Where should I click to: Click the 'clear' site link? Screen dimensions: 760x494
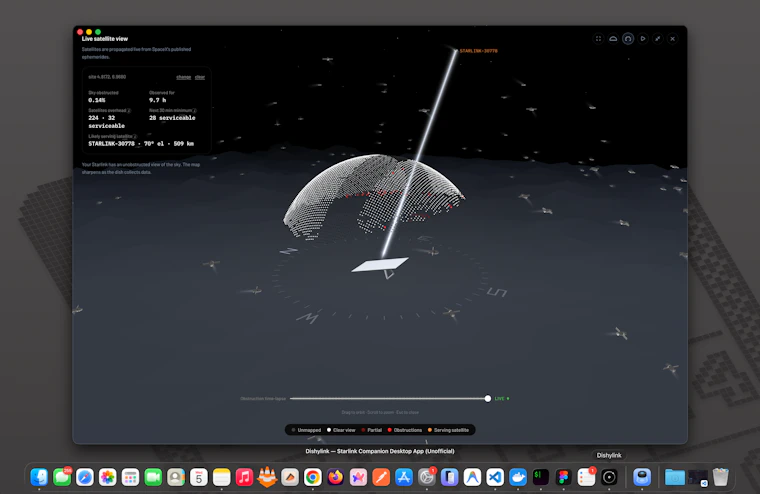click(200, 77)
